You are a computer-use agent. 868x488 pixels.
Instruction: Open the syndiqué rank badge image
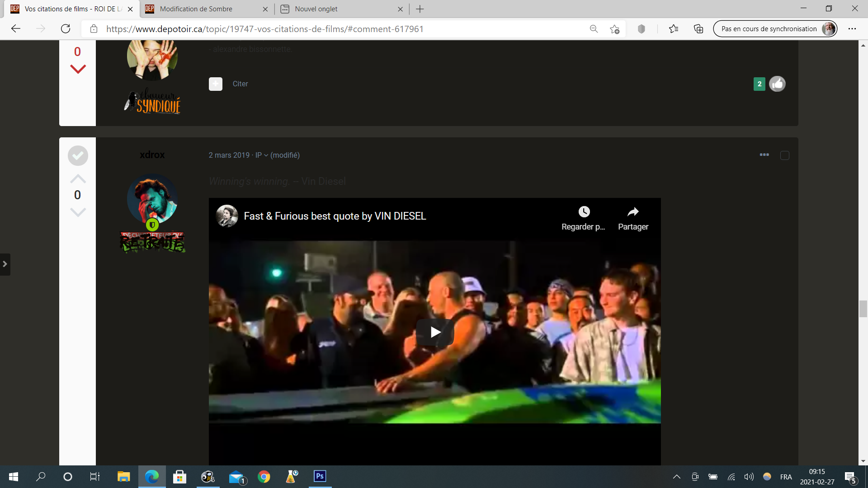[x=153, y=101]
